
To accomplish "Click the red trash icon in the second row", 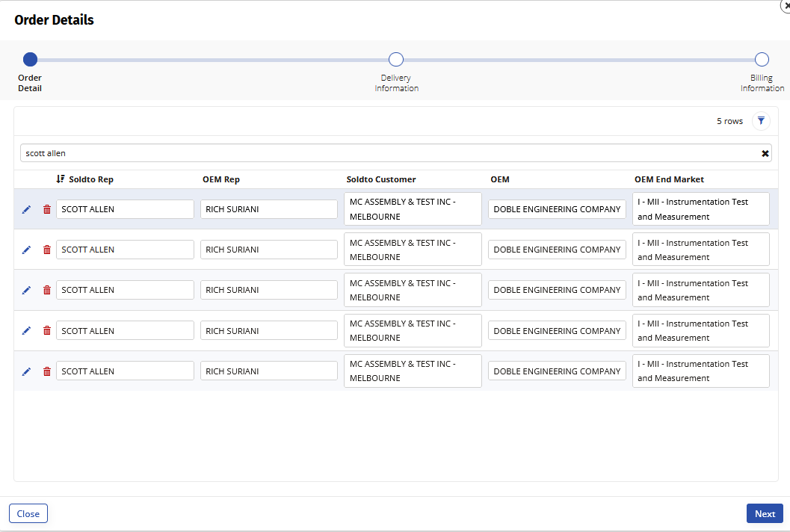I will tap(47, 250).
